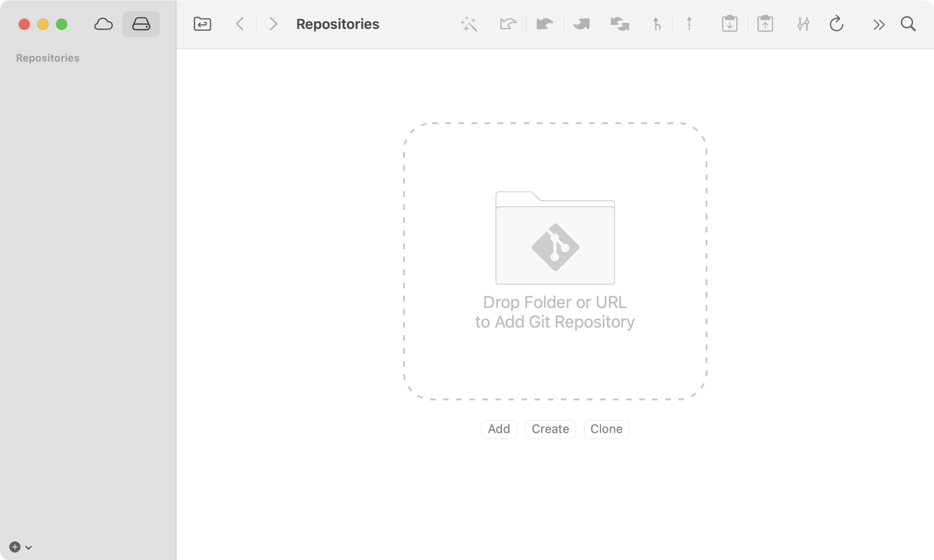Apply stash with the clipboard-up icon

pos(765,24)
